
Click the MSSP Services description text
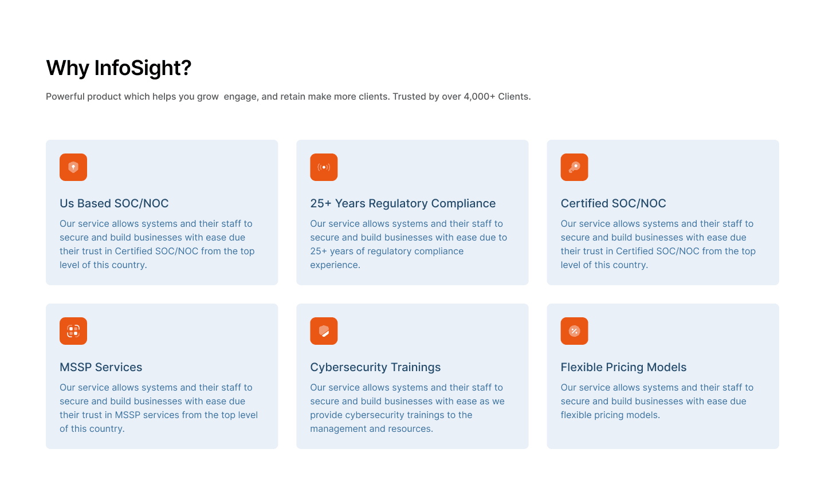point(159,408)
